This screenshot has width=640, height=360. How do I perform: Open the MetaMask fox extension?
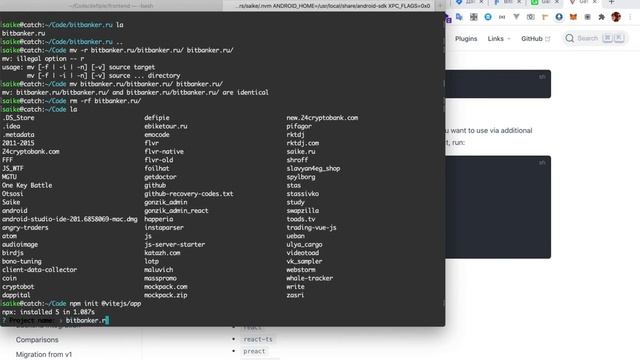click(x=573, y=17)
